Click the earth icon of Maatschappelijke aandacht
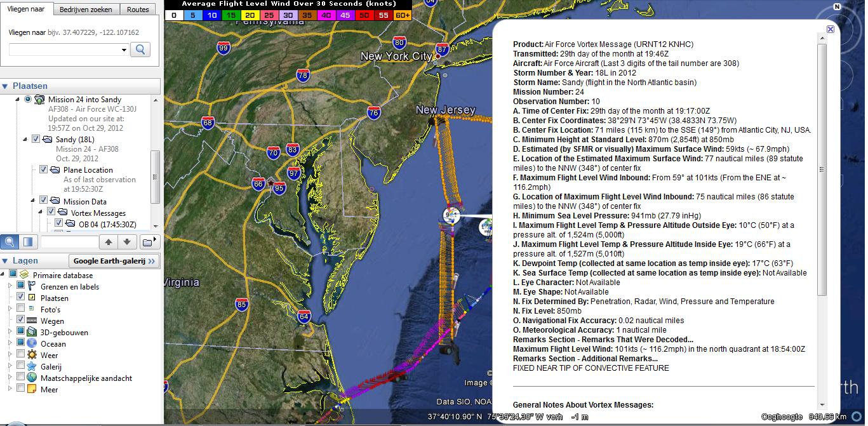868x426 pixels. point(32,378)
